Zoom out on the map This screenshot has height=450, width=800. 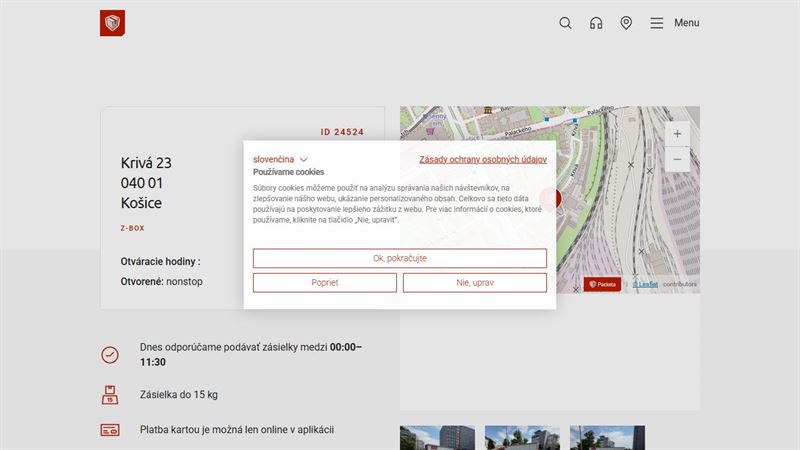677,159
